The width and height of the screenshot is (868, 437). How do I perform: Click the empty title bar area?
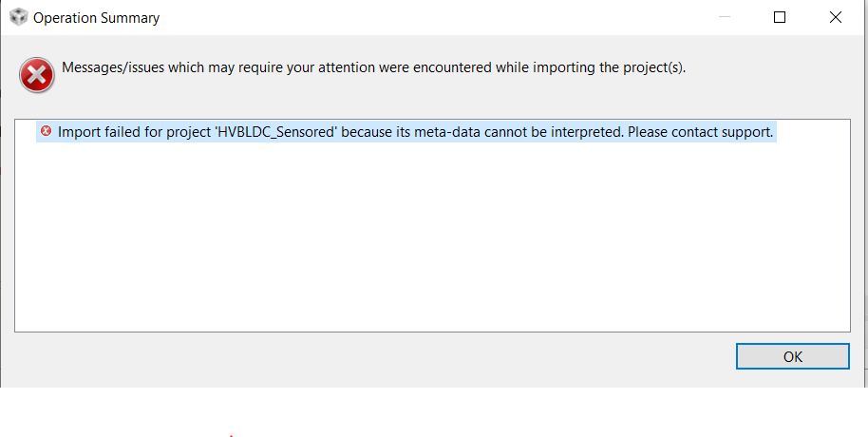[427, 17]
